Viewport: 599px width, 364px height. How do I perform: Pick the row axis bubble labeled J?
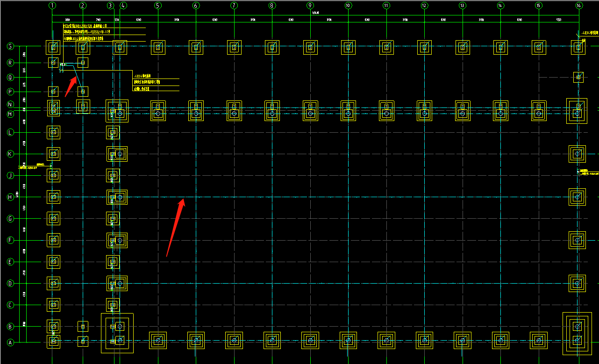pos(10,176)
